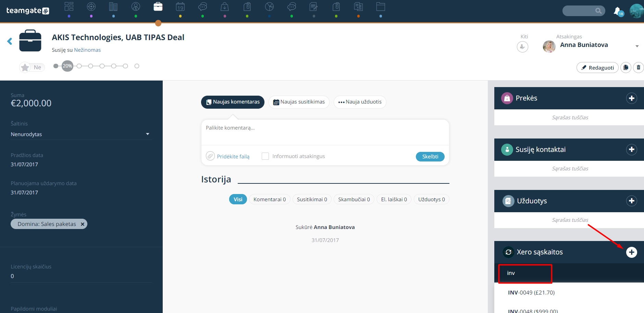Filter history by Komentarai 0

(270, 200)
